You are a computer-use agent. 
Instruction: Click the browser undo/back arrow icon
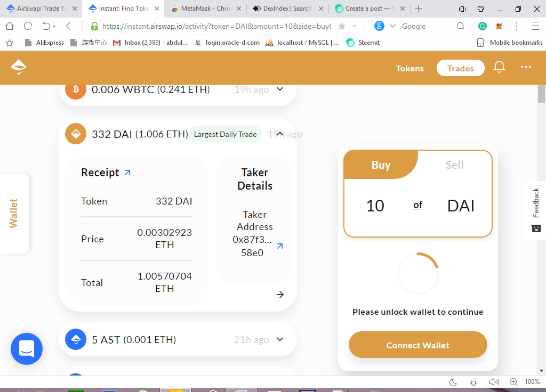[46, 26]
